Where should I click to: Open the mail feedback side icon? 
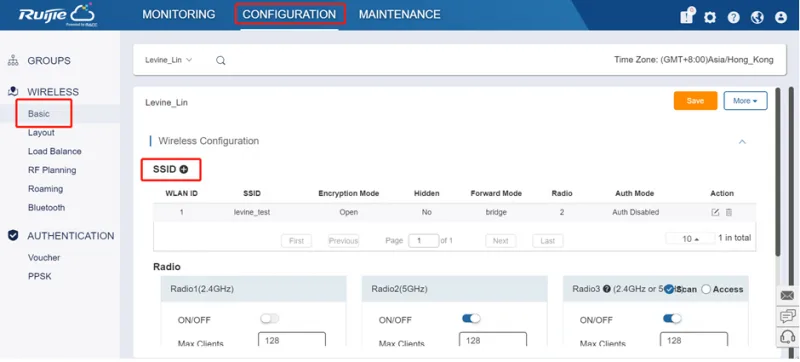788,295
